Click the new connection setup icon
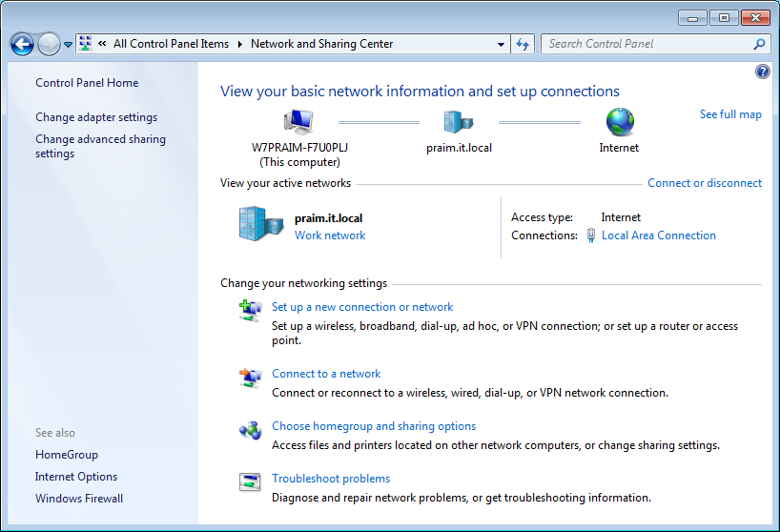 250,311
